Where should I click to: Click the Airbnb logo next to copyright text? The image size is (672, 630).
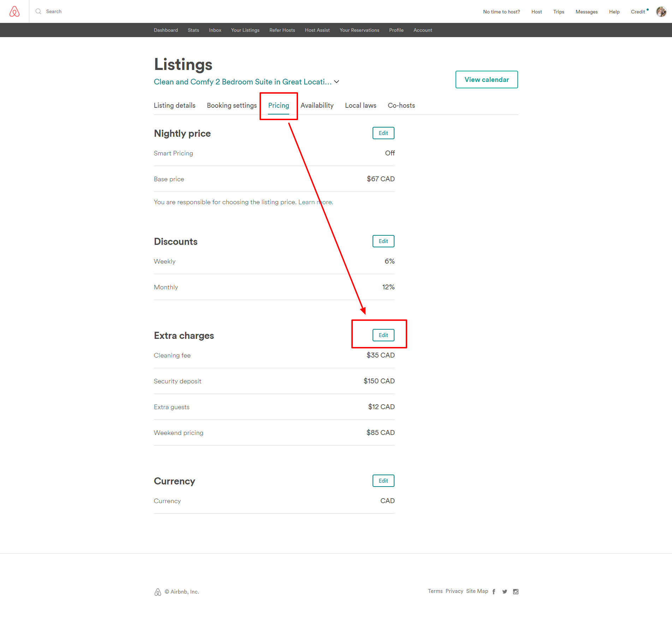click(x=157, y=591)
